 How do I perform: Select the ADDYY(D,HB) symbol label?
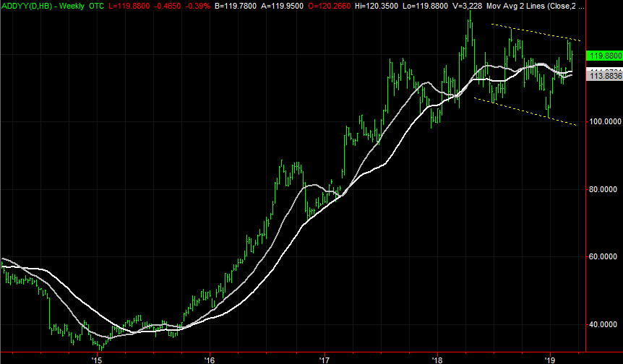coord(27,6)
